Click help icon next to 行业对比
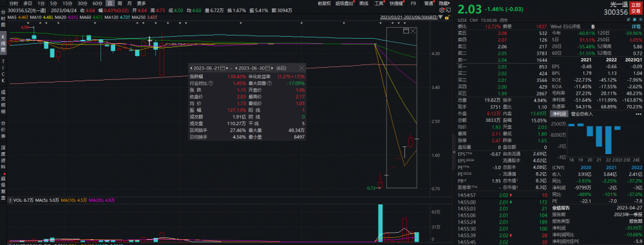This screenshot has width=644, height=245. point(211,83)
